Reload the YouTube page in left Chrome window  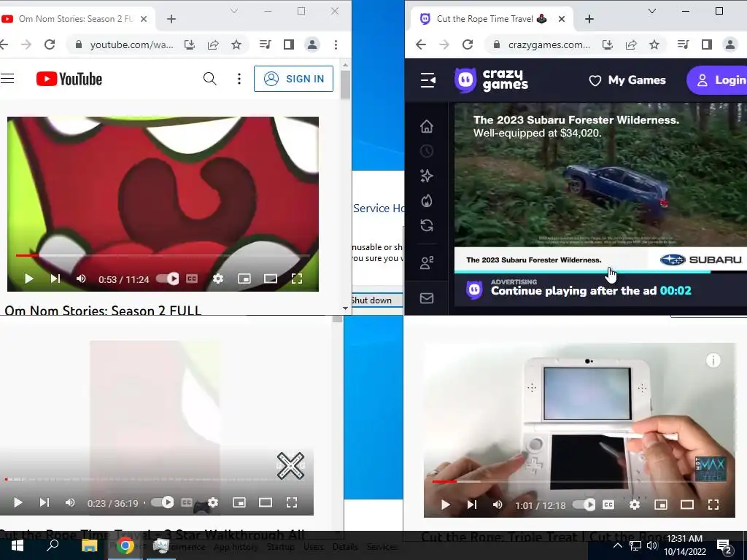click(x=50, y=44)
